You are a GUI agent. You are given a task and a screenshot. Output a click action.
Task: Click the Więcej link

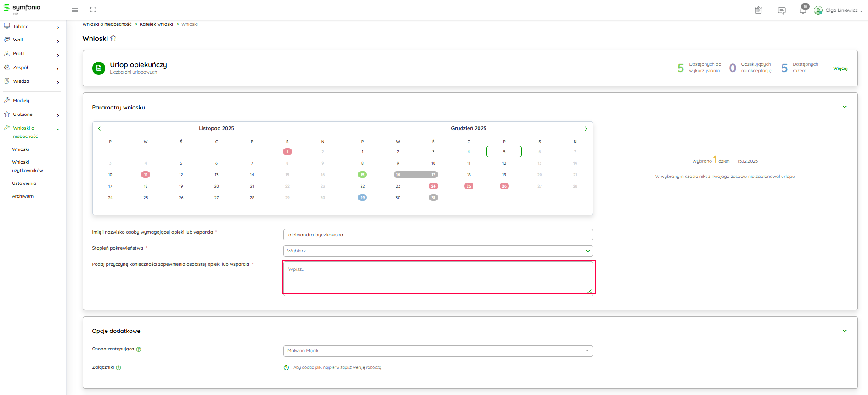(840, 69)
